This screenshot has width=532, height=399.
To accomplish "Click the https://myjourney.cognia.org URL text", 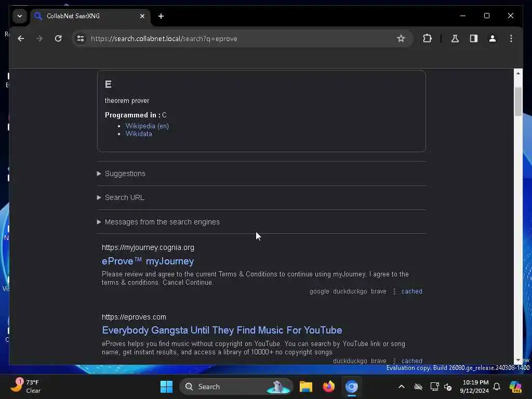I will pos(148,247).
